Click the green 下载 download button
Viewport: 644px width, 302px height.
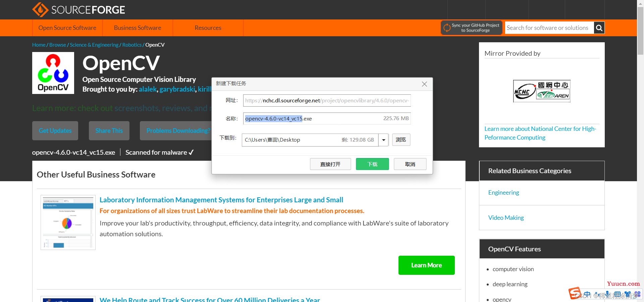click(x=372, y=164)
